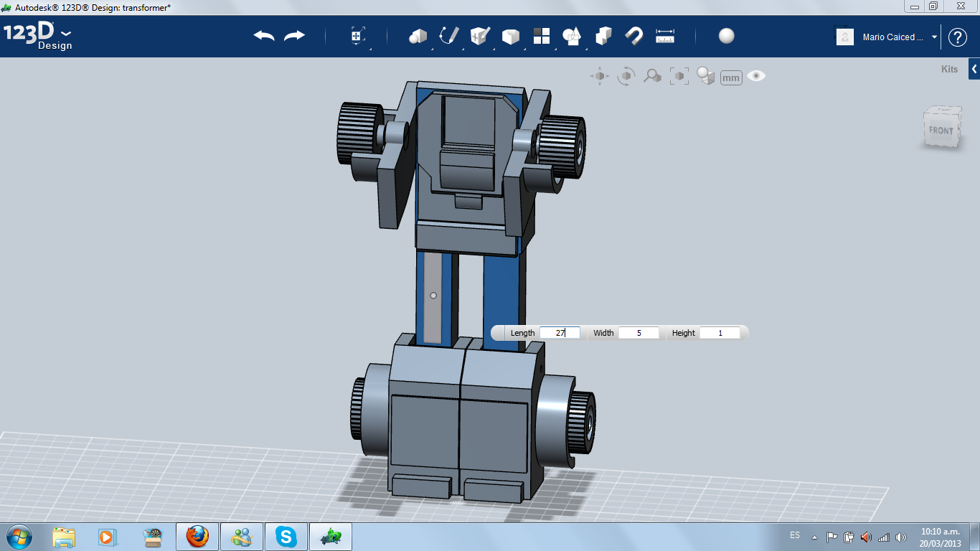This screenshot has height=551, width=980.
Task: Switch to Firefox in the taskbar
Action: 197,537
